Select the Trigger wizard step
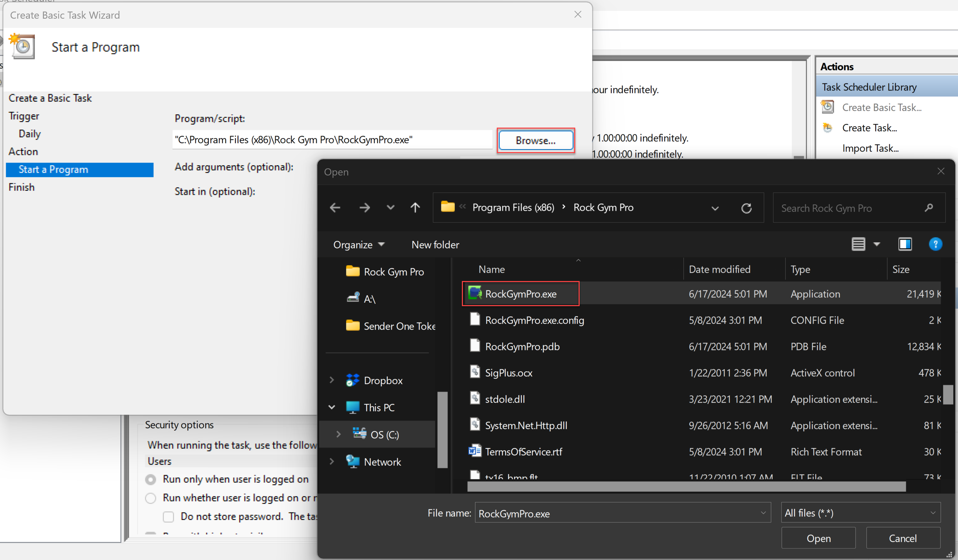Screen dimensions: 958x560 (x=23, y=116)
